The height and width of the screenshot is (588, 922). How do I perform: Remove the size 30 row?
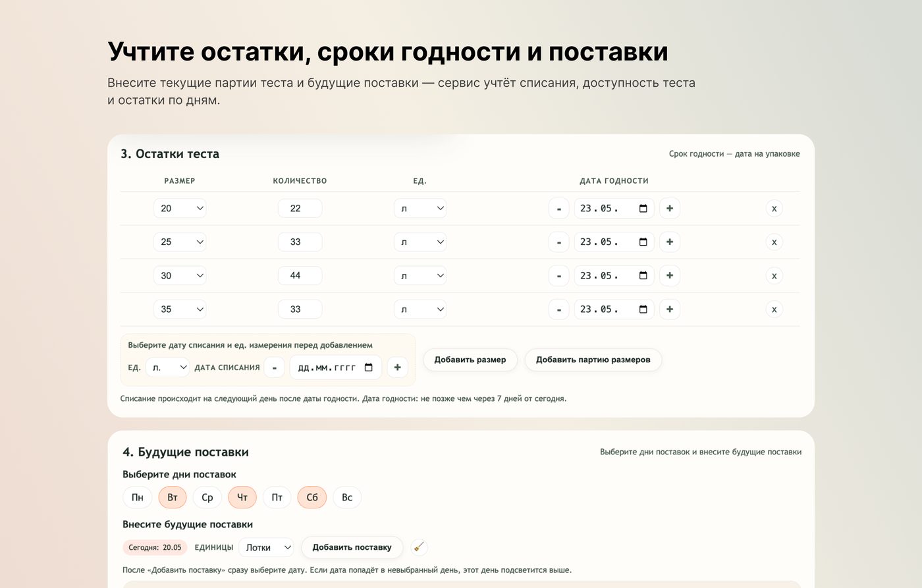(x=774, y=276)
